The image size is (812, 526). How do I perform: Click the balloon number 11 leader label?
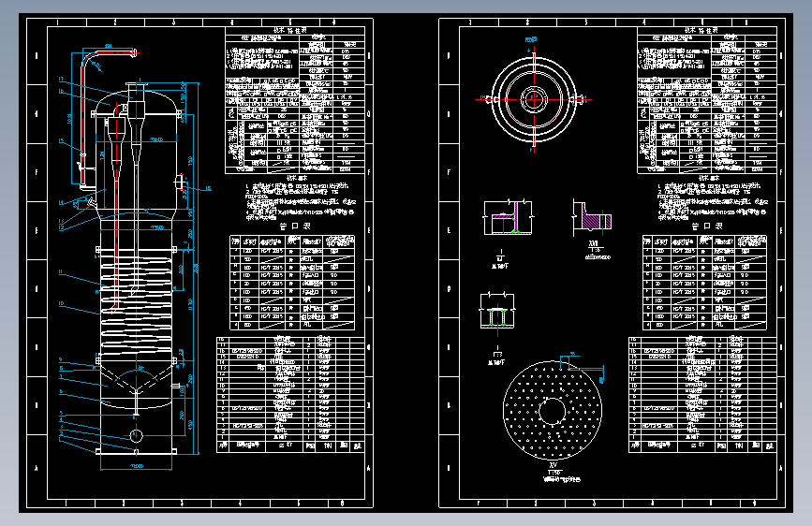pyautogui.click(x=61, y=271)
